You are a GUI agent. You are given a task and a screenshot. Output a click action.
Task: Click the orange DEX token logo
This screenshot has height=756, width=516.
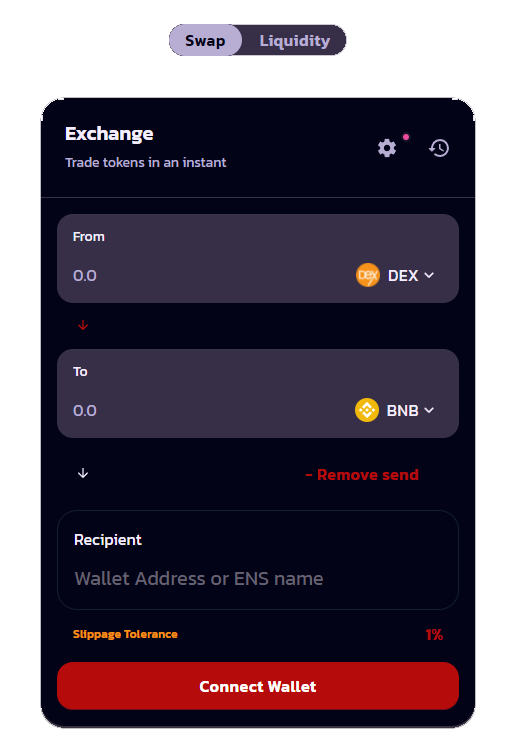[x=367, y=275]
